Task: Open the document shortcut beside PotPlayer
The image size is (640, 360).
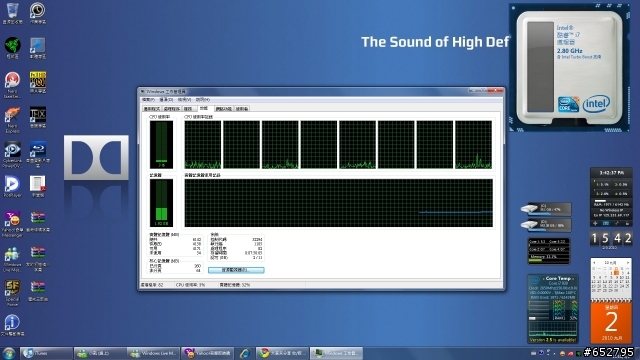Action: click(x=38, y=187)
